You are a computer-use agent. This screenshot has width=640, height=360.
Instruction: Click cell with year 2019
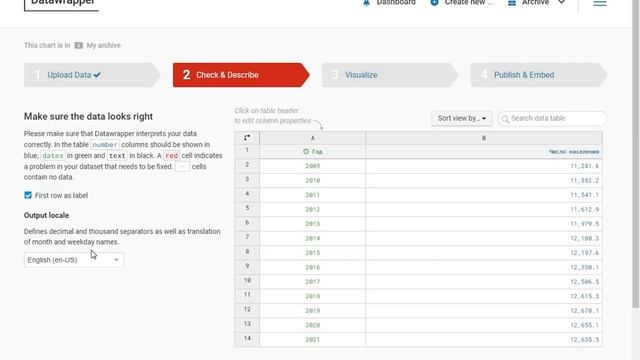(x=313, y=311)
